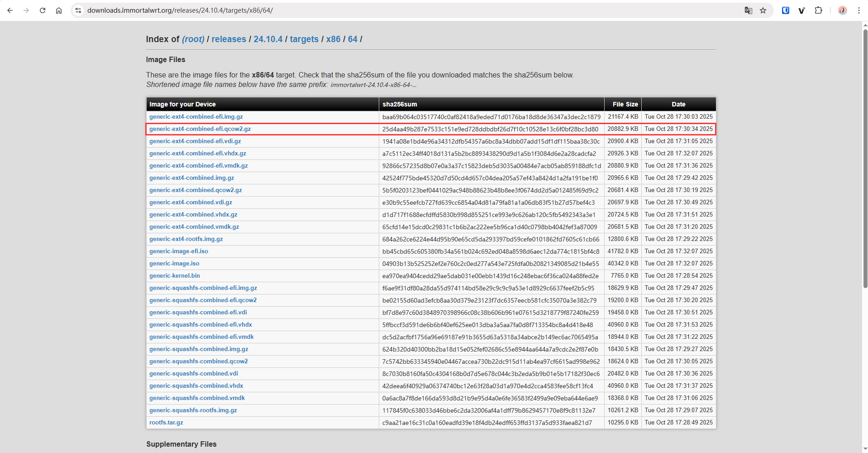Open the targets breadcrumb link

[304, 39]
